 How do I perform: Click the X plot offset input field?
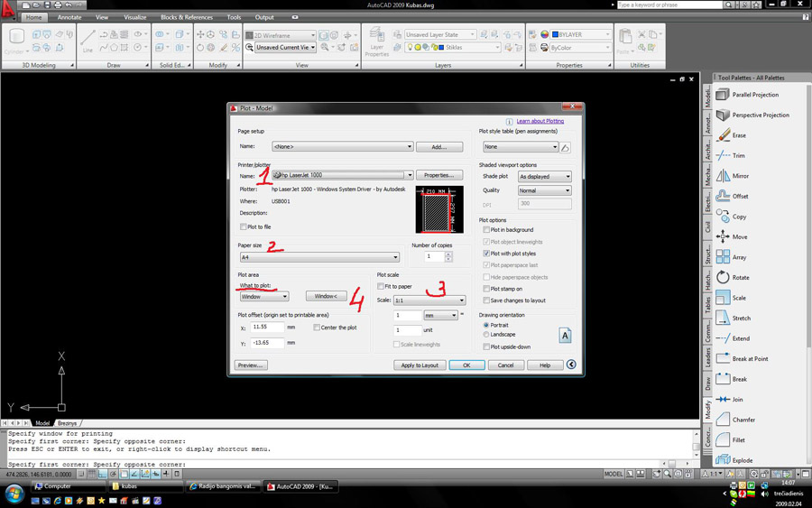click(267, 328)
